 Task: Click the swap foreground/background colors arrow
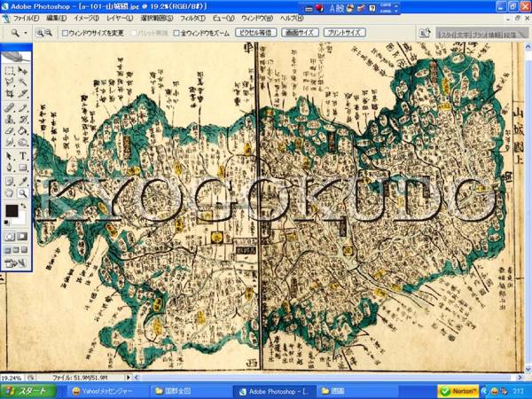coord(23,206)
